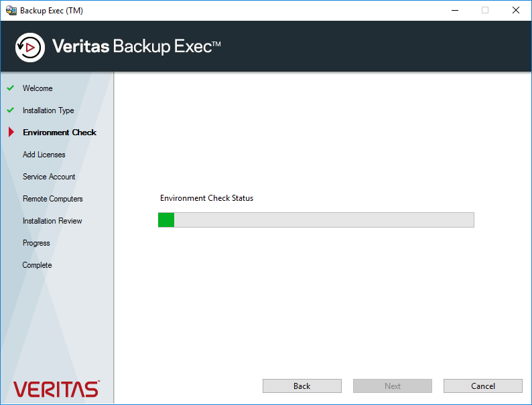This screenshot has height=405, width=532.
Task: Click the Backup Exec title bar icon
Action: (11, 11)
